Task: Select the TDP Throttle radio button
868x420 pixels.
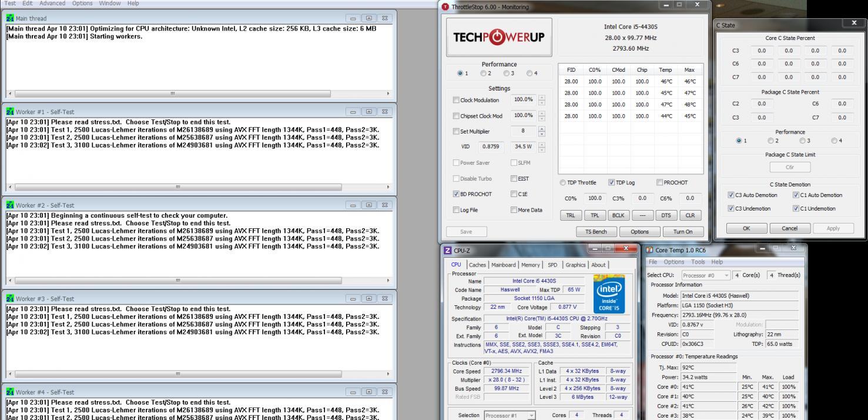Action: point(564,182)
